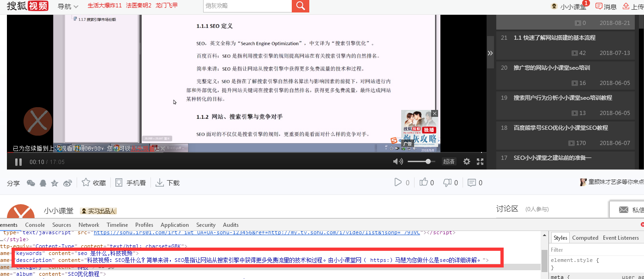
Task: Focus the Styles Filter input
Action: [x=596, y=250]
